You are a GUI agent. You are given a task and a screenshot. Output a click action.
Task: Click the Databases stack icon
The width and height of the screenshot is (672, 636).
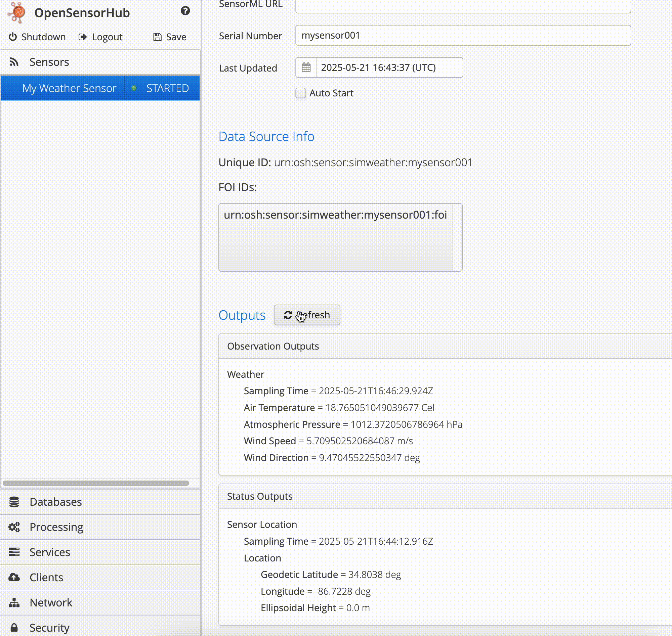coord(14,501)
